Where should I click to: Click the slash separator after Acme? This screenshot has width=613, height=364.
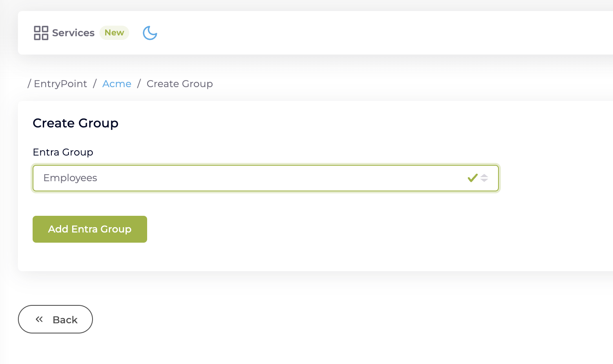tap(139, 84)
